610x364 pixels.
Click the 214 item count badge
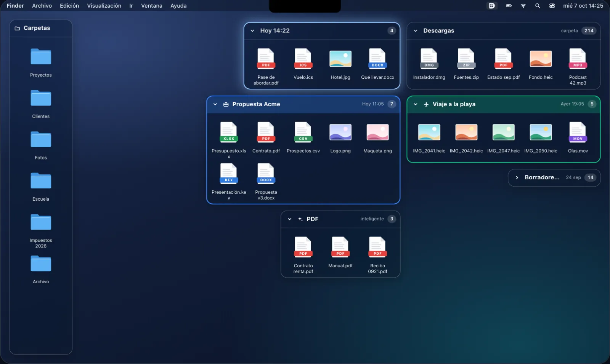589,31
